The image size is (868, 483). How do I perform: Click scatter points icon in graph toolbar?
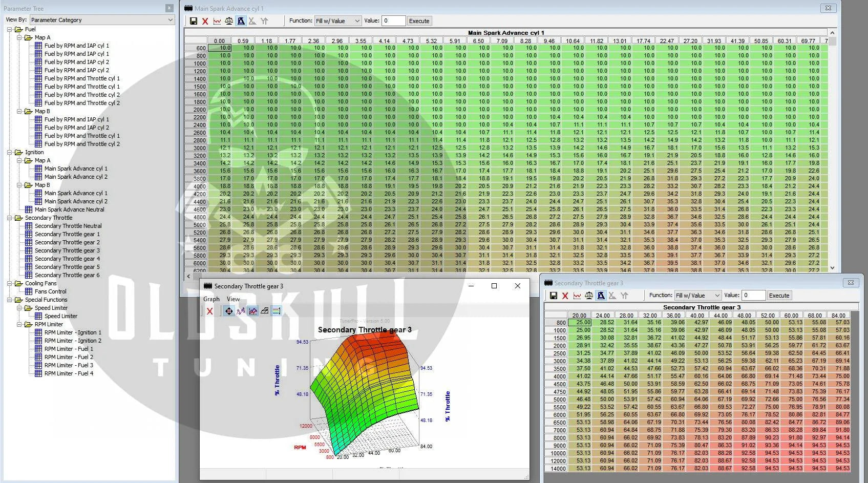[241, 311]
